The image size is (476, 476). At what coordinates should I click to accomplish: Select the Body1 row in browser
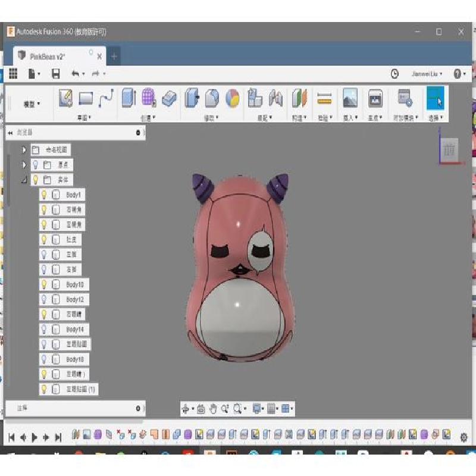pyautogui.click(x=62, y=195)
